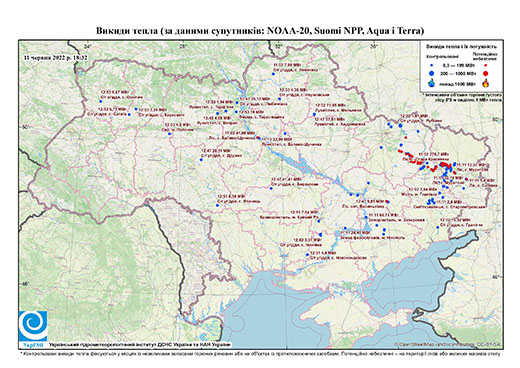Click the date stamp 11 червня 2022

pyautogui.click(x=56, y=57)
